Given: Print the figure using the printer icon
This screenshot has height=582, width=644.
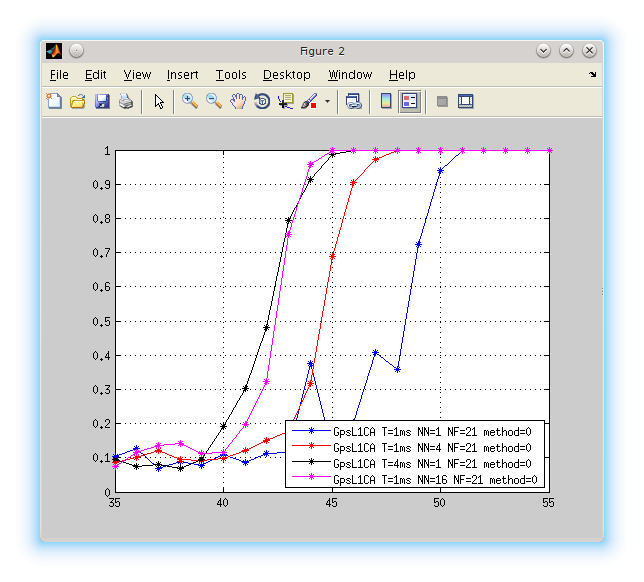Looking at the screenshot, I should point(126,101).
